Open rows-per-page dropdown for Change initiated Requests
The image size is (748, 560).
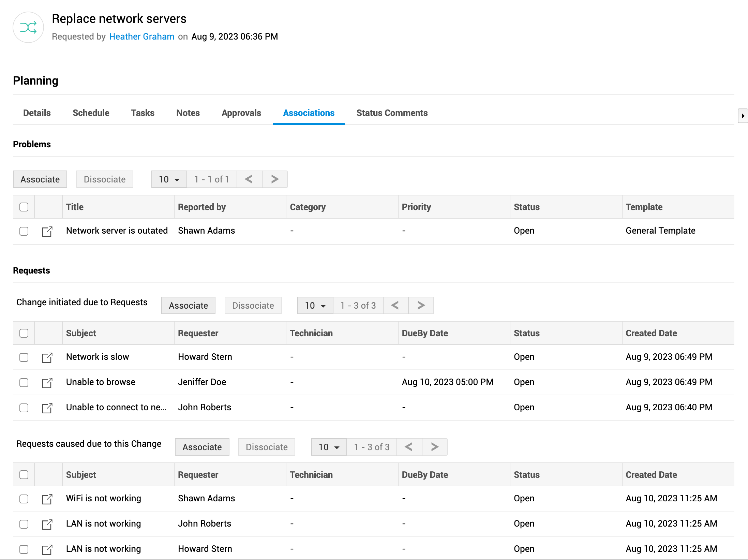click(x=315, y=305)
